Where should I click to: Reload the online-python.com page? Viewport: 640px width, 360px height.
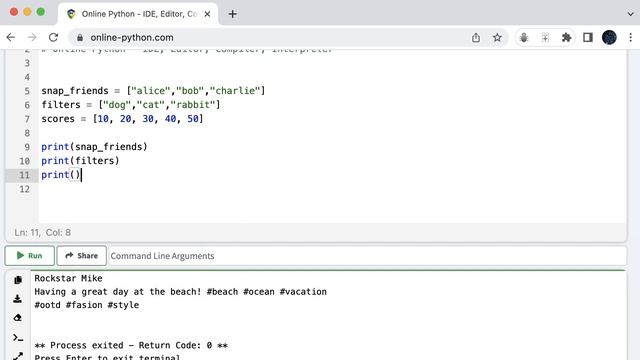click(x=53, y=38)
